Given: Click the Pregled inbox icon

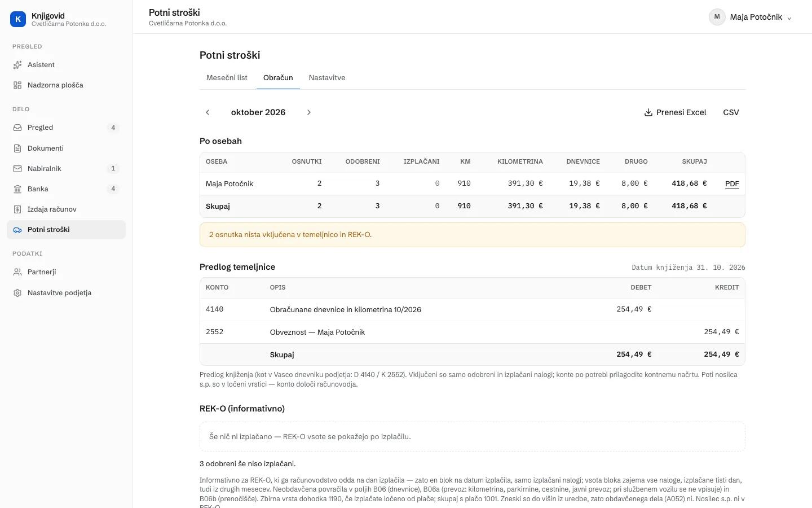Looking at the screenshot, I should [x=17, y=128].
